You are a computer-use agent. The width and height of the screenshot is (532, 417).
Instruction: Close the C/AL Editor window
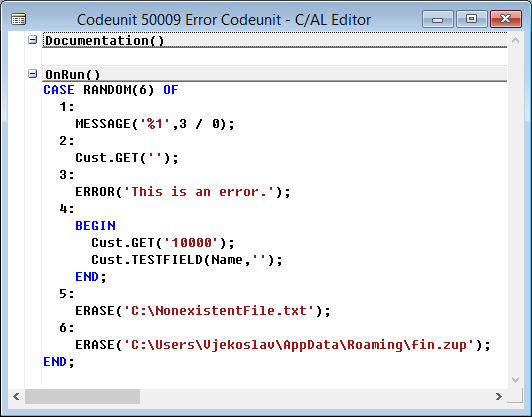click(x=506, y=19)
